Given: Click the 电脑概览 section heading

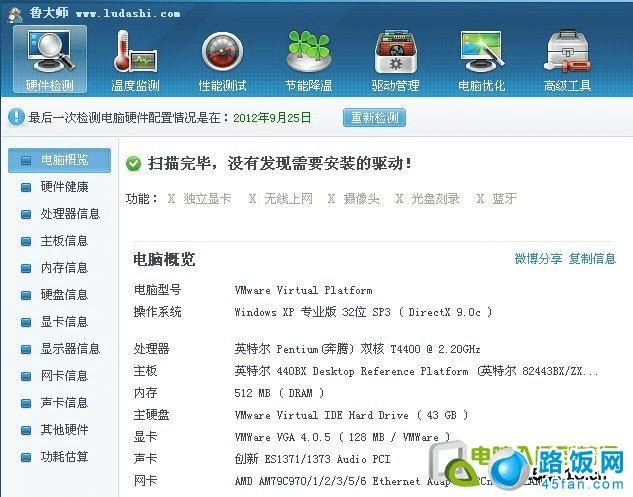Looking at the screenshot, I should click(164, 259).
